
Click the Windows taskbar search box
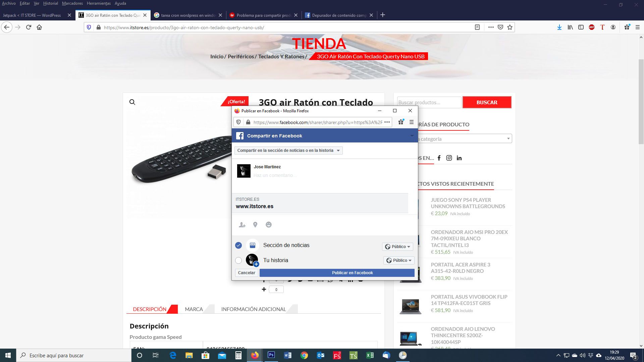74,355
